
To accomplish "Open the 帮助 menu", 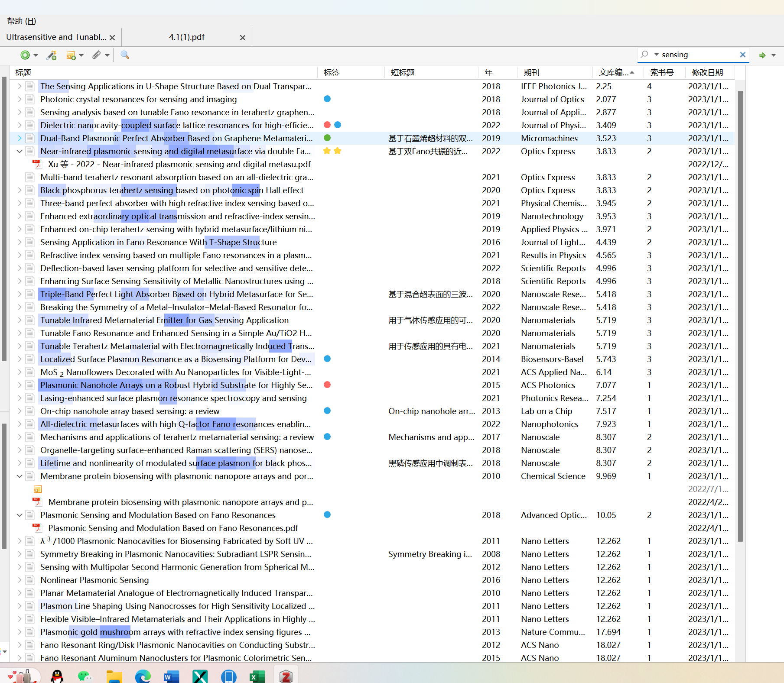I will pos(21,21).
